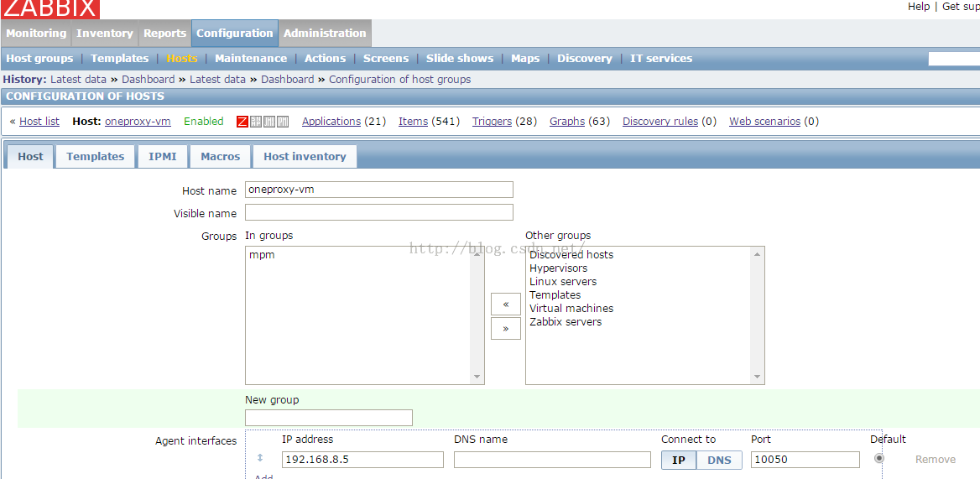Select Zabbix servers in Other groups

(x=566, y=322)
